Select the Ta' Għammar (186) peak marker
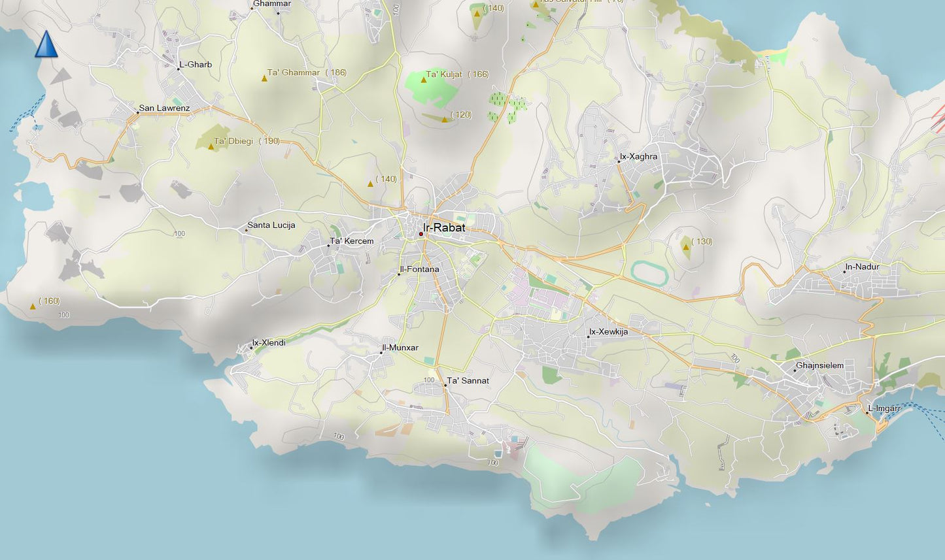945x560 pixels. [x=264, y=78]
